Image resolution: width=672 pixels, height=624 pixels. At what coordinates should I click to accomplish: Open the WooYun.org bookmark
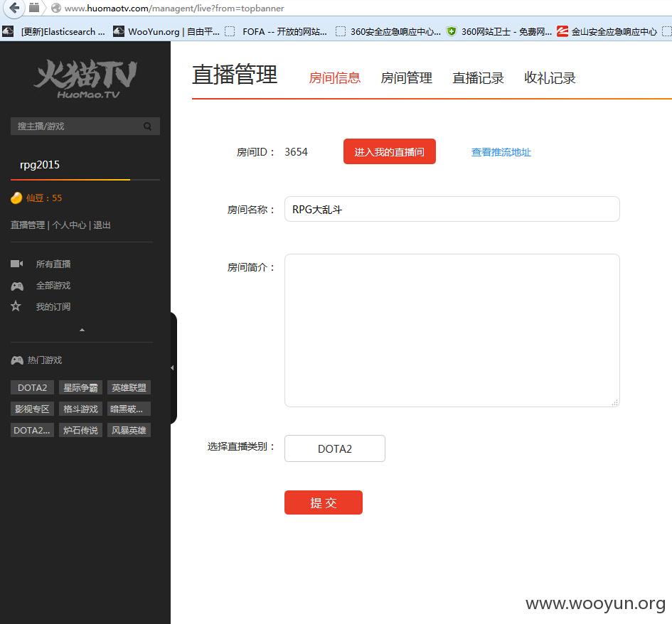click(166, 31)
